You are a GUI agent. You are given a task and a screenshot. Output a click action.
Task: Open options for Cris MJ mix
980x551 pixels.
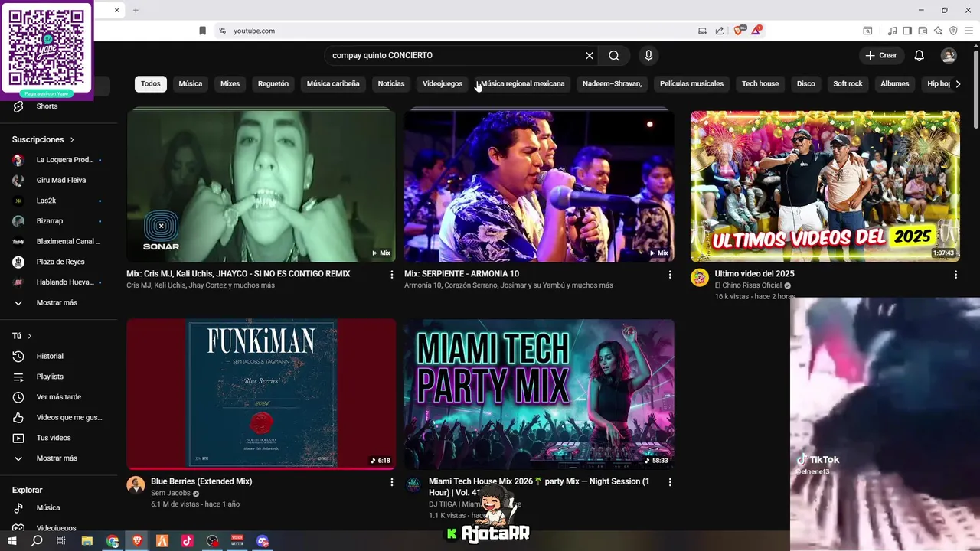pyautogui.click(x=392, y=274)
